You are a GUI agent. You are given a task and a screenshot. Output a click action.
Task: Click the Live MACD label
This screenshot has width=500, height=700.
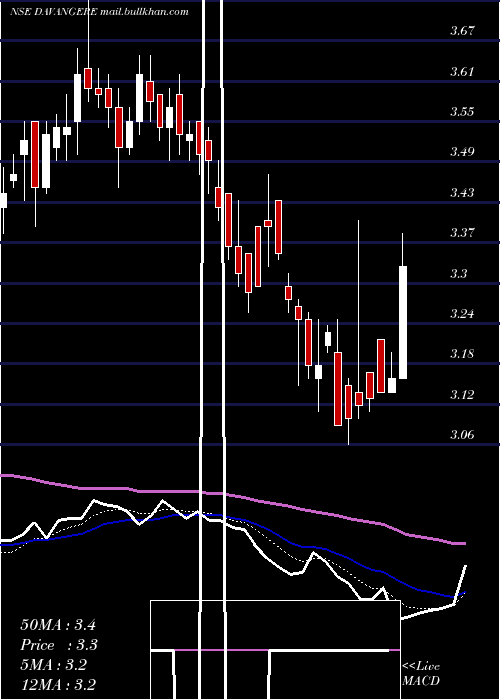click(x=421, y=673)
